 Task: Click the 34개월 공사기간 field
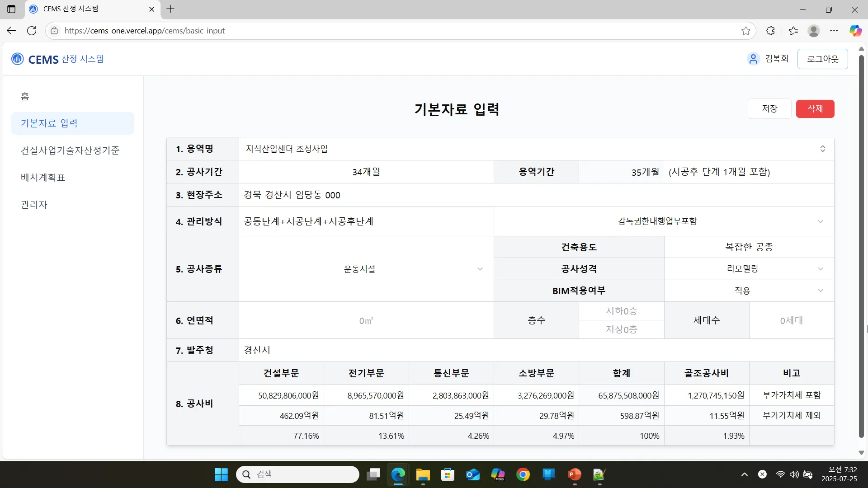pos(366,172)
